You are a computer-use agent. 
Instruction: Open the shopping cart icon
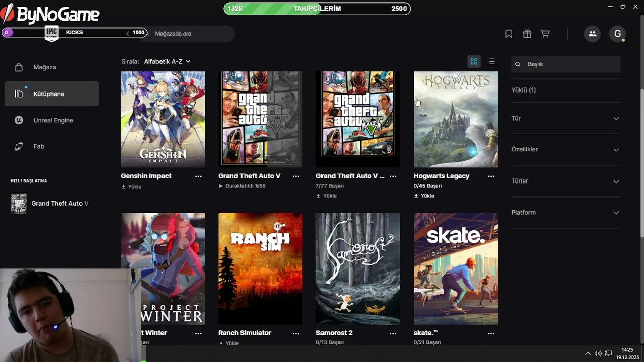545,34
